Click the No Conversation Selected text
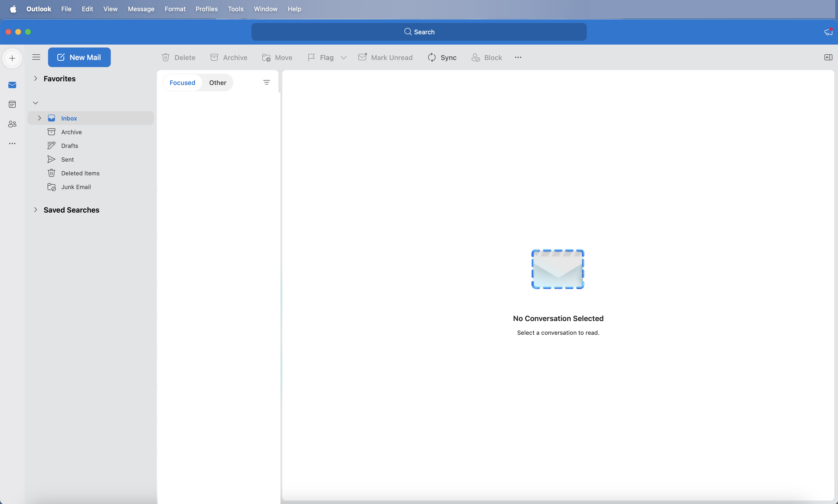The height and width of the screenshot is (504, 838). 558,319
